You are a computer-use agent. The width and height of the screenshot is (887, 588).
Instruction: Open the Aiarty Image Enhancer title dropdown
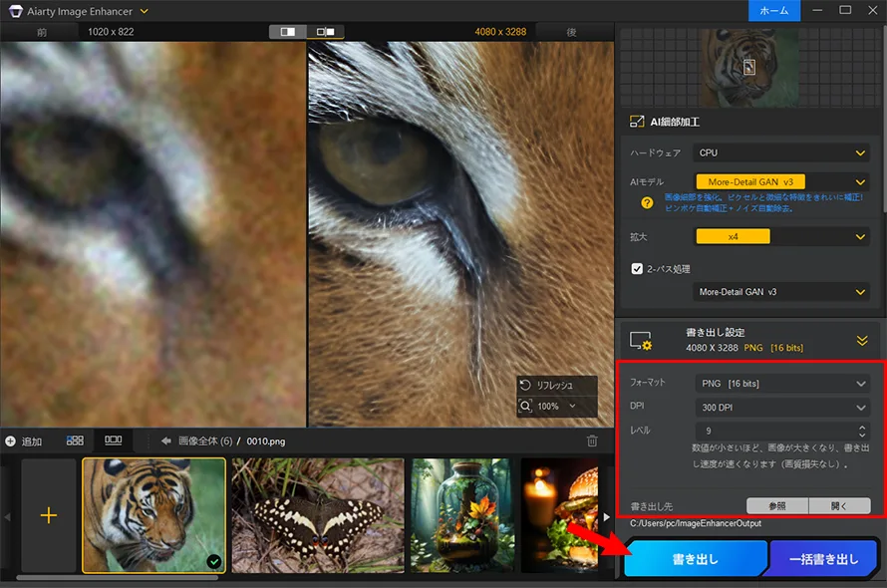pyautogui.click(x=144, y=11)
